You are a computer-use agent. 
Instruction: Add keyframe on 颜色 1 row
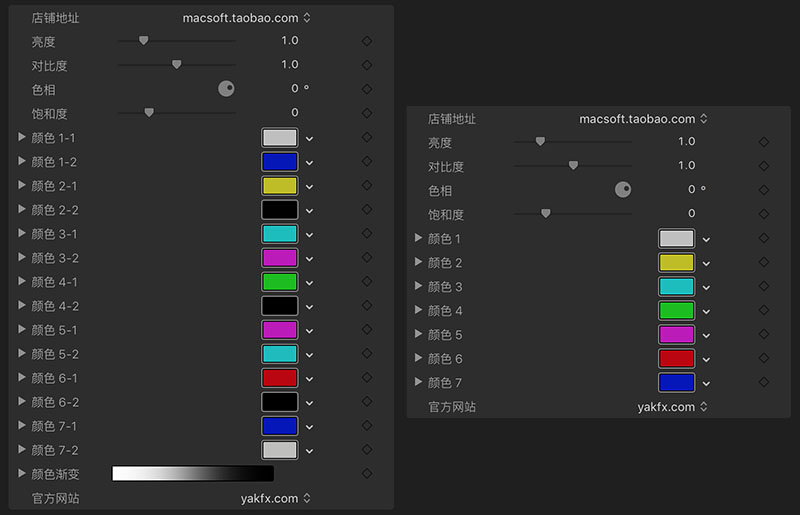763,238
